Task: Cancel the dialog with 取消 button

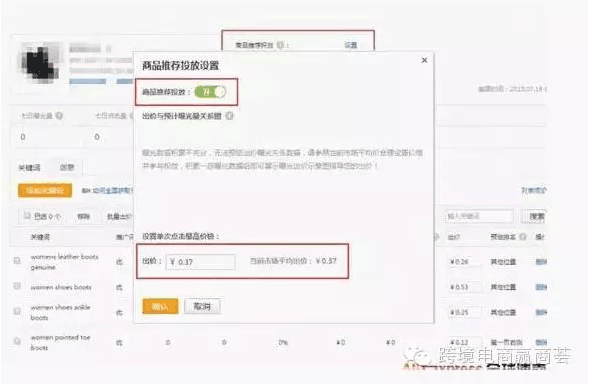Action: pos(202,306)
